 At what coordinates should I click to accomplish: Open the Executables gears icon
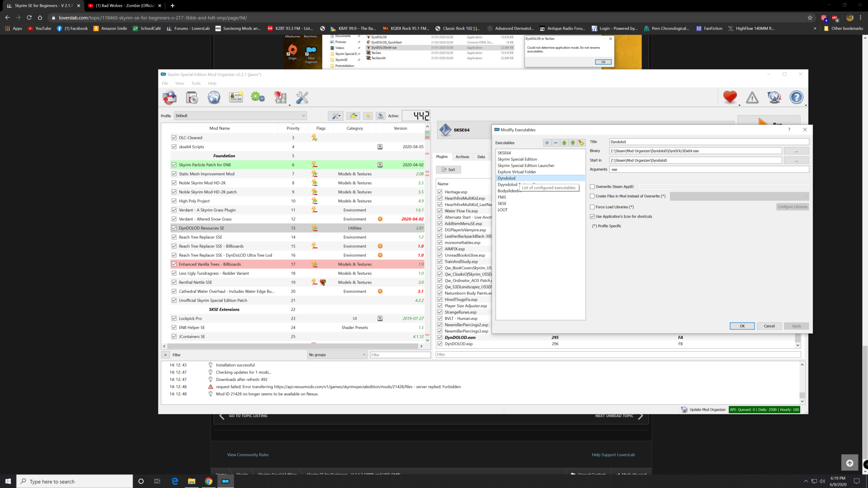pyautogui.click(x=258, y=97)
